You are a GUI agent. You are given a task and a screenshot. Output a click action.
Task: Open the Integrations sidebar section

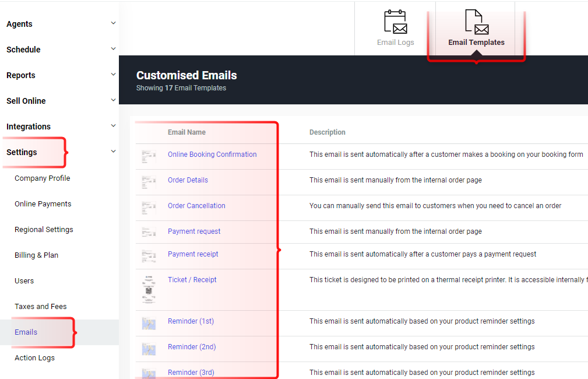[x=29, y=127]
